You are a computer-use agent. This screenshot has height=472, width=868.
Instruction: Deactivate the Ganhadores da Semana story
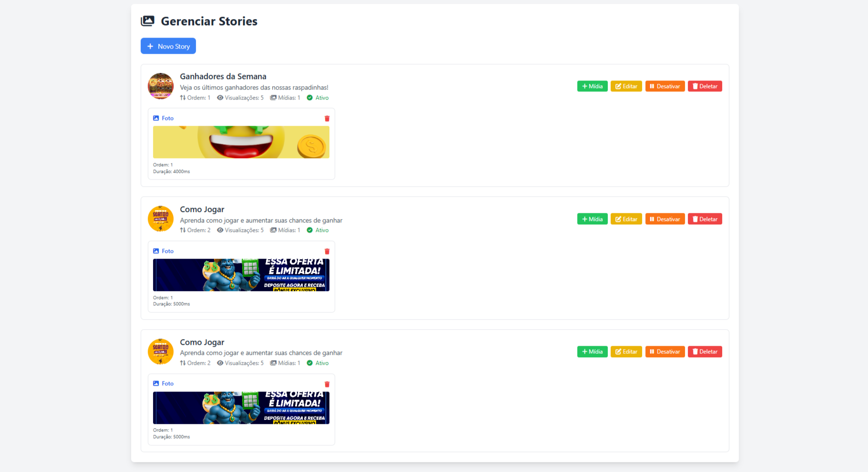[665, 86]
